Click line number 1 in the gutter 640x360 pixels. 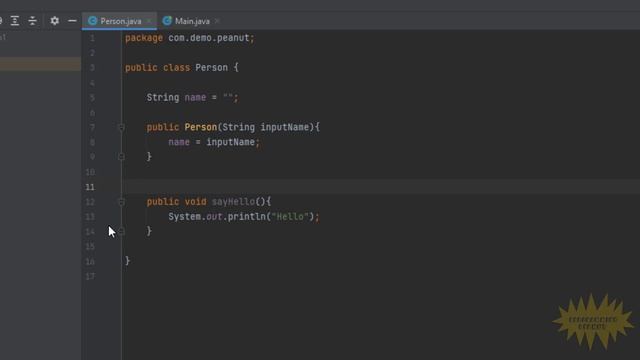click(93, 38)
